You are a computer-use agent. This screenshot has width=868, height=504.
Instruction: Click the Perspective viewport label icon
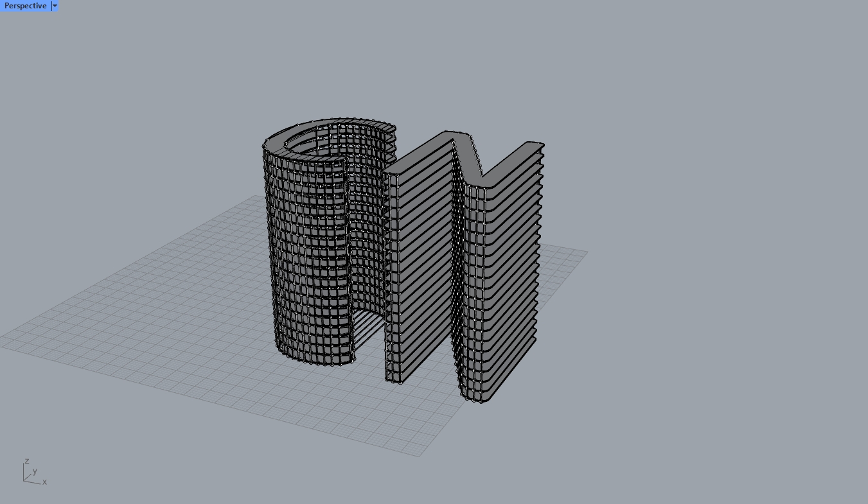tap(26, 6)
